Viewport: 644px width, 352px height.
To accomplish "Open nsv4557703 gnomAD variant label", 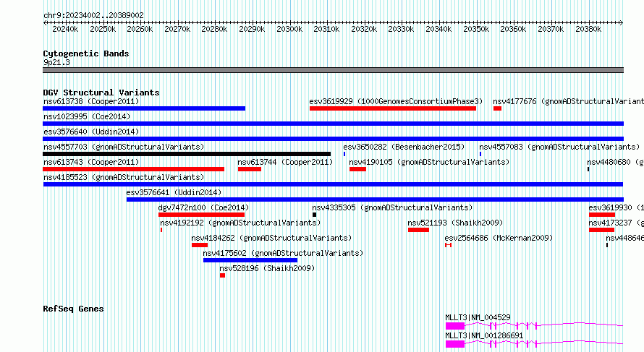I will (x=124, y=147).
